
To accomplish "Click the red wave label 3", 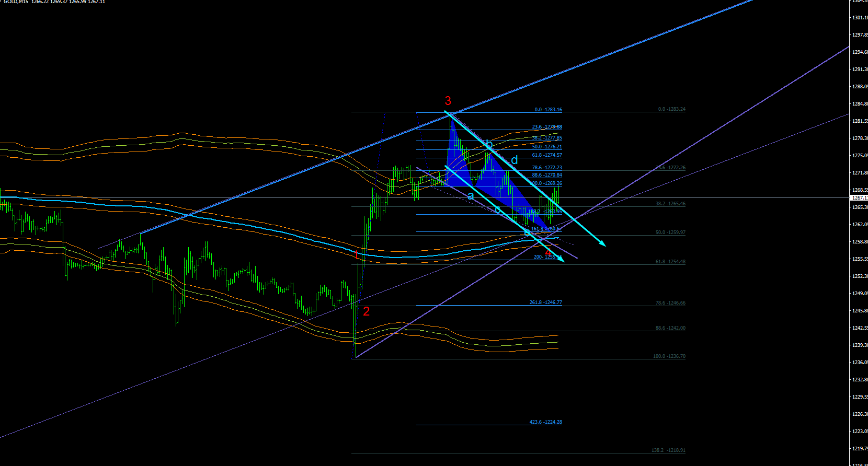I will click(448, 101).
